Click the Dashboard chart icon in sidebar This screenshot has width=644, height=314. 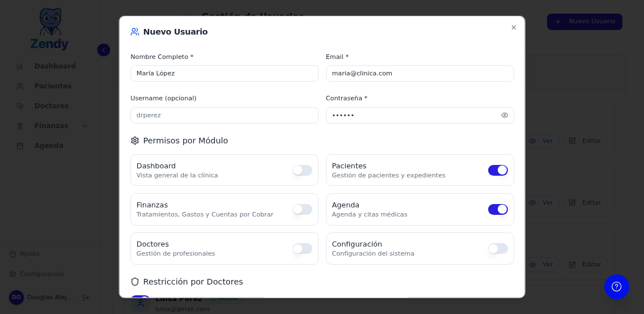(20, 66)
